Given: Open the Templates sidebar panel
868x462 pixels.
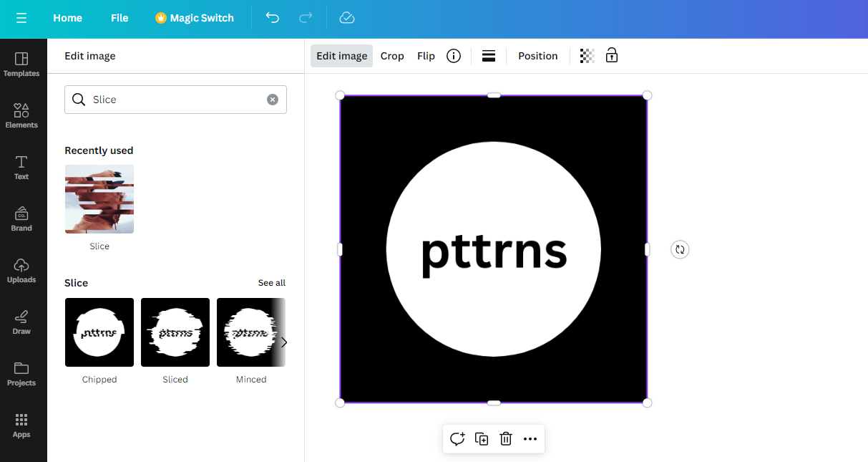Looking at the screenshot, I should point(21,64).
